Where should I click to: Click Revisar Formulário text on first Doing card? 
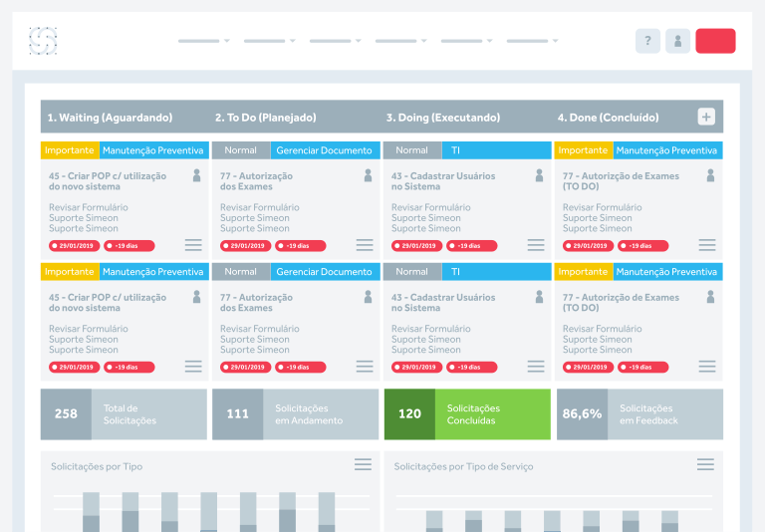coord(430,207)
